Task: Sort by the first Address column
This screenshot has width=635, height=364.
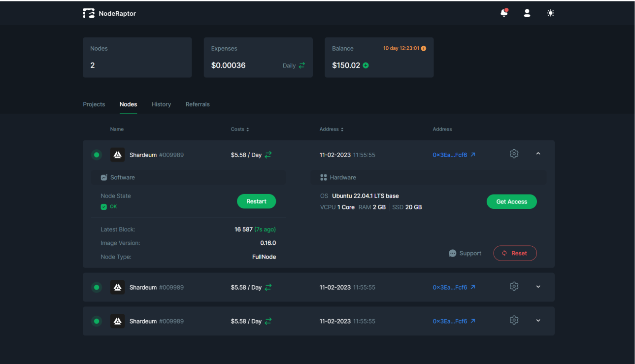Action: point(332,129)
